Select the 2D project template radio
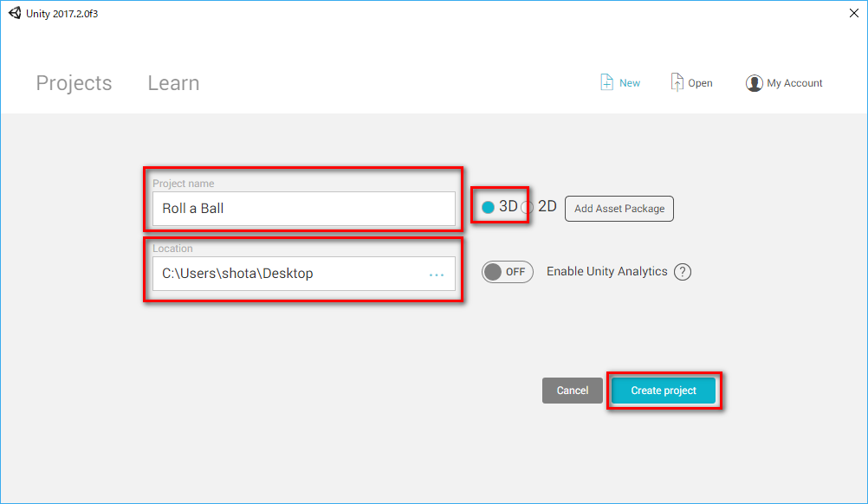 [x=527, y=208]
